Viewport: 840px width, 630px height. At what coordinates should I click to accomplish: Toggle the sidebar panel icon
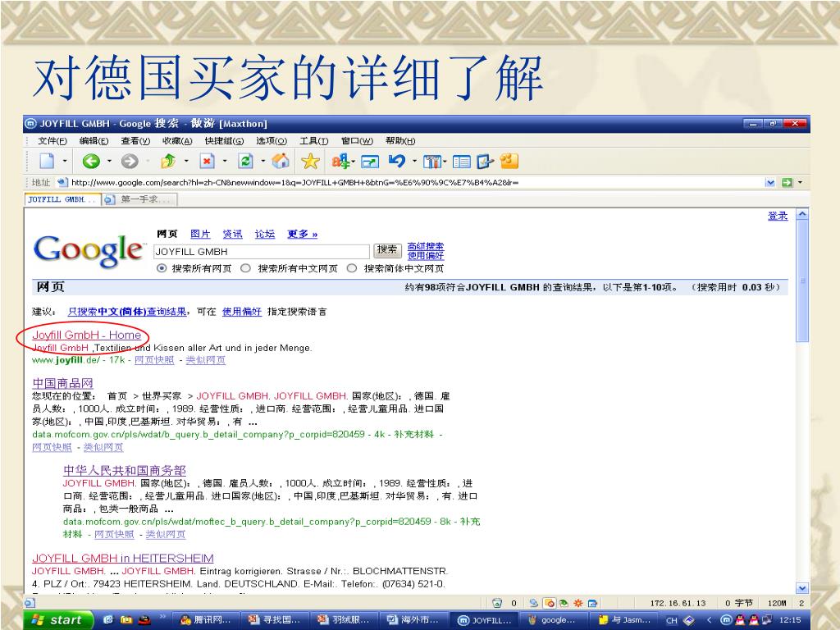coord(461,162)
